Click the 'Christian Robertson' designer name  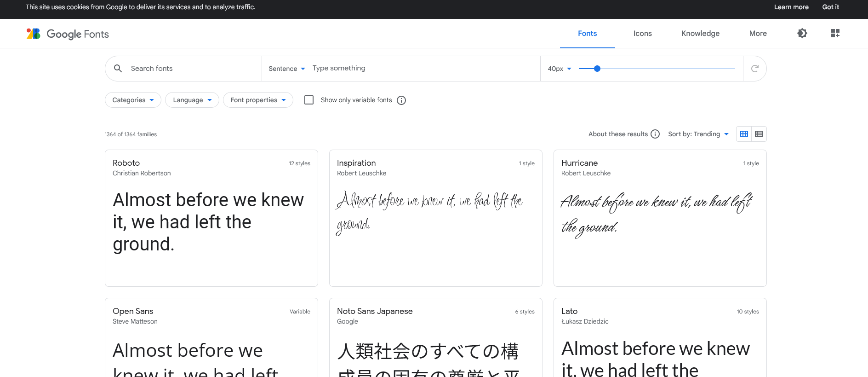coord(142,173)
